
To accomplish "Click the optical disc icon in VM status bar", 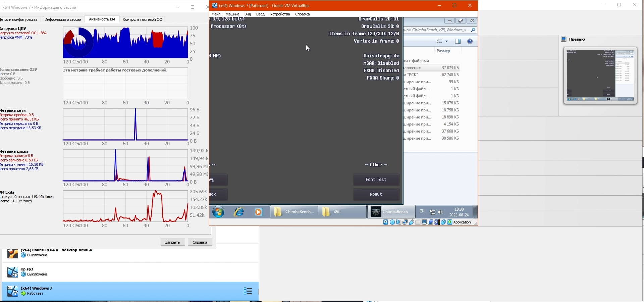I will pyautogui.click(x=392, y=222).
